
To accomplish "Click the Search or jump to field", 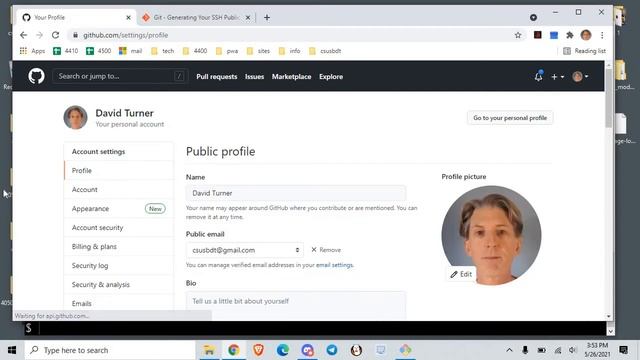I will tap(120, 76).
